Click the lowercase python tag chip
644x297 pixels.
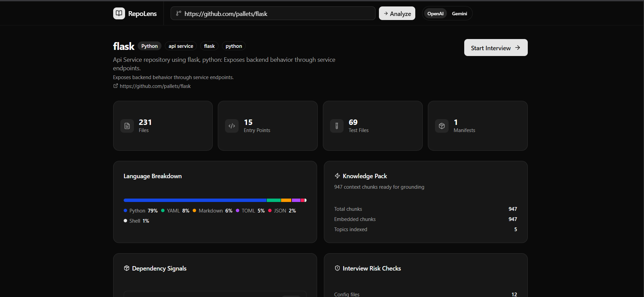[234, 46]
